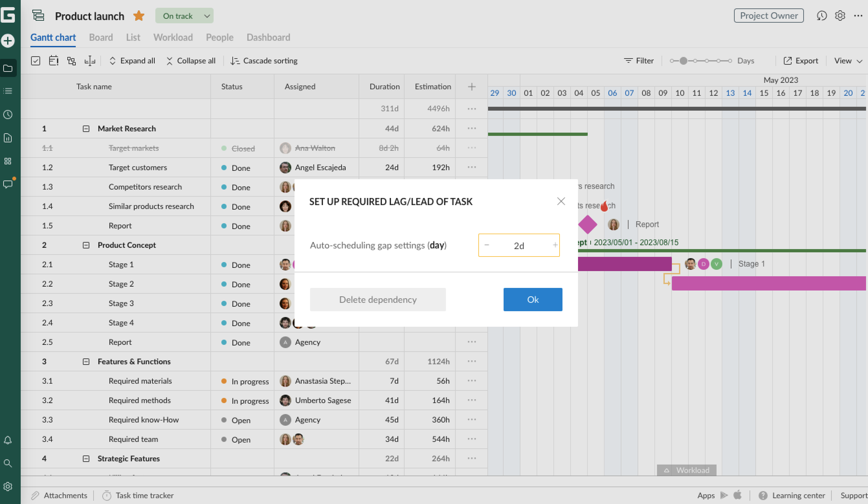Open search from the left sidebar

[x=8, y=463]
